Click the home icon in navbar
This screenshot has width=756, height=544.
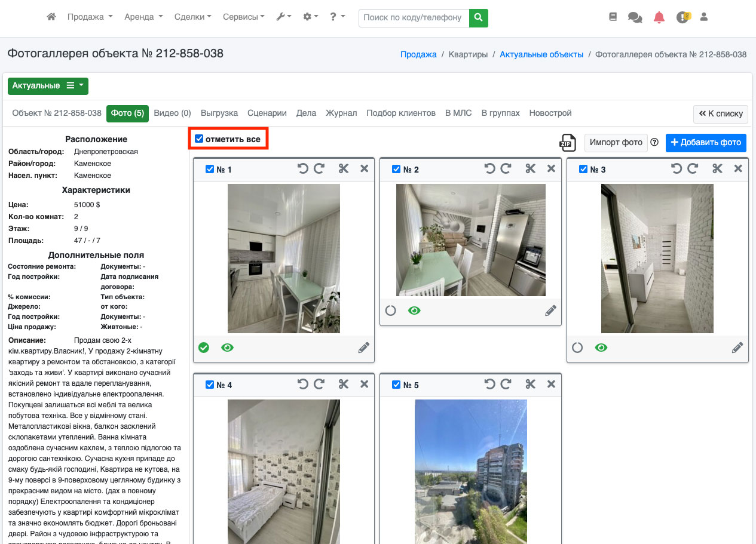pyautogui.click(x=51, y=17)
